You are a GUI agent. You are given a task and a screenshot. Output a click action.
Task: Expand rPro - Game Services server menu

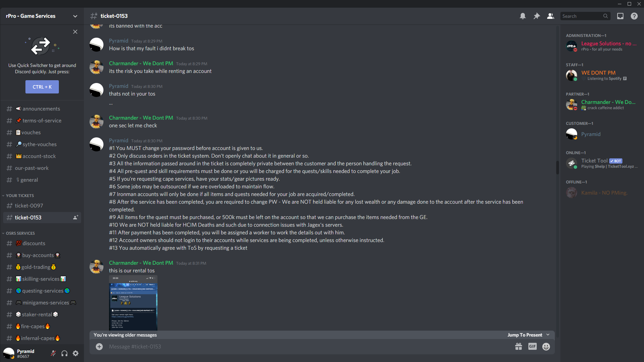(42, 16)
